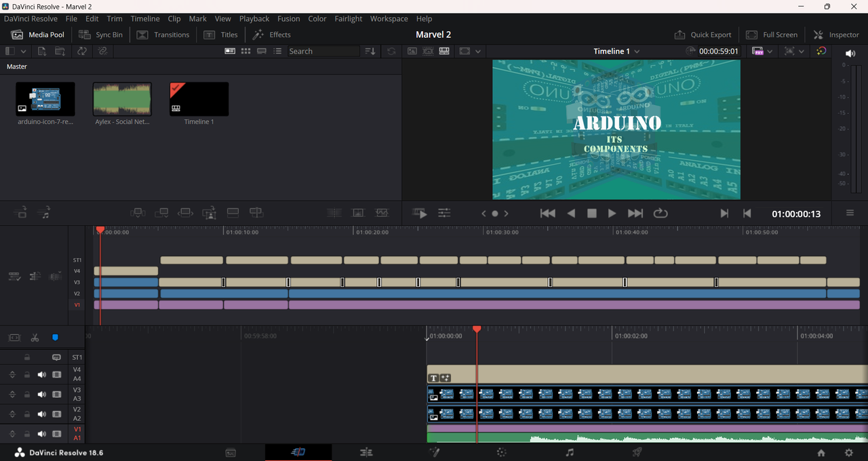The height and width of the screenshot is (461, 868).
Task: Open the Inspector panel
Action: click(x=836, y=35)
